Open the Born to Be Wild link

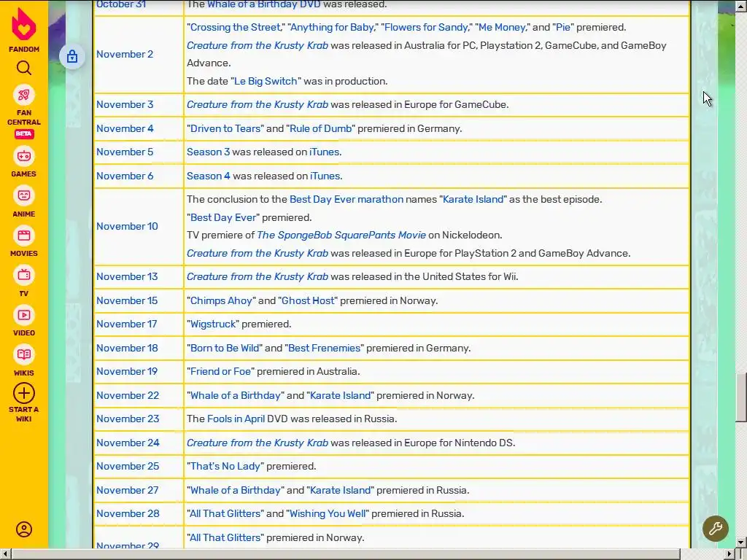(x=225, y=348)
